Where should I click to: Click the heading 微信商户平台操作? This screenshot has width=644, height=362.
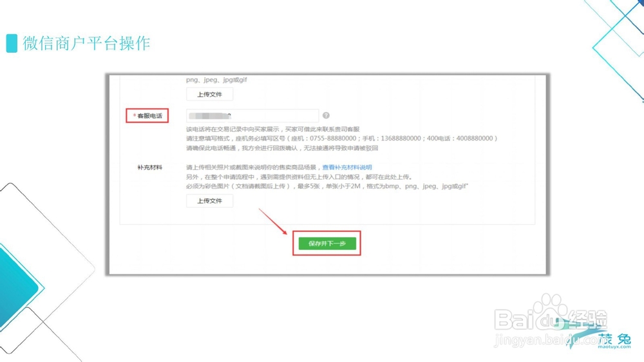(x=86, y=43)
